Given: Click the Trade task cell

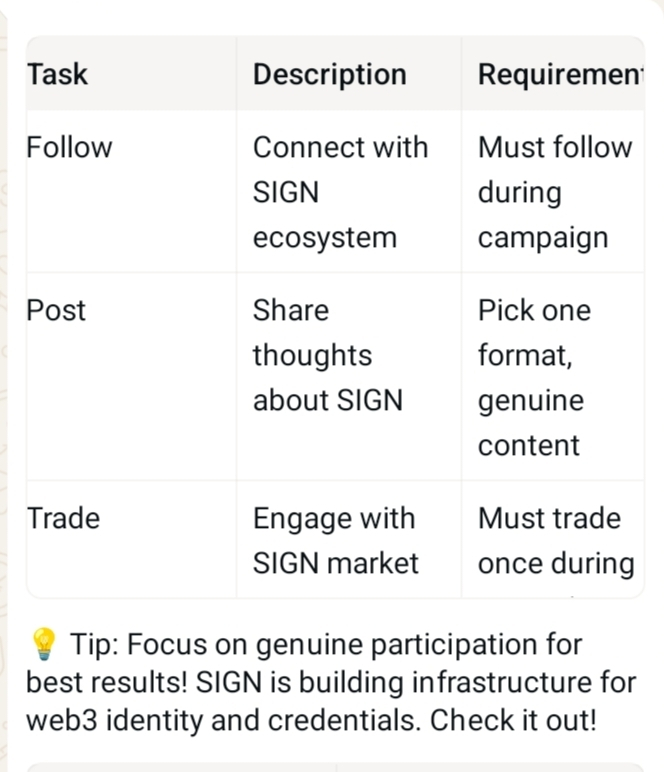Looking at the screenshot, I should (63, 518).
